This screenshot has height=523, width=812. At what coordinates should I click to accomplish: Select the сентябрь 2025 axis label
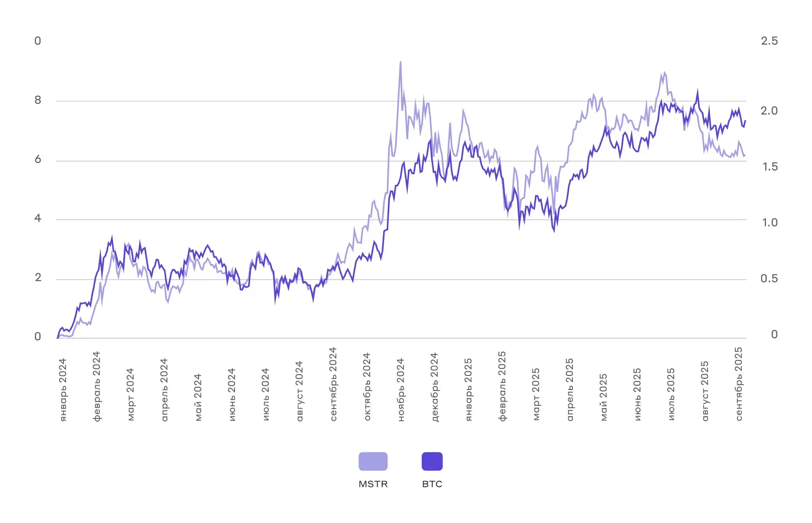[x=739, y=384]
